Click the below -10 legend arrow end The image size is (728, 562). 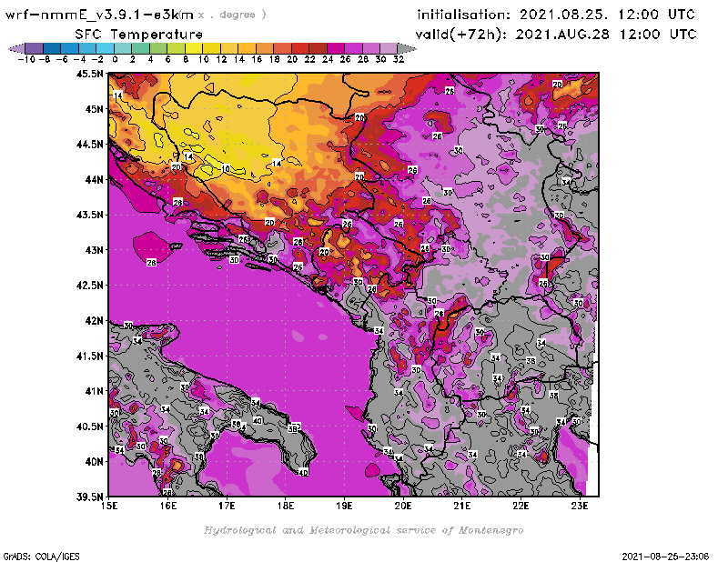16,48
